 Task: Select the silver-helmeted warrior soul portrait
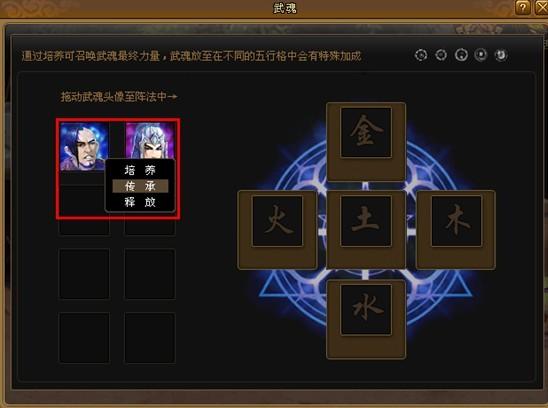150,141
